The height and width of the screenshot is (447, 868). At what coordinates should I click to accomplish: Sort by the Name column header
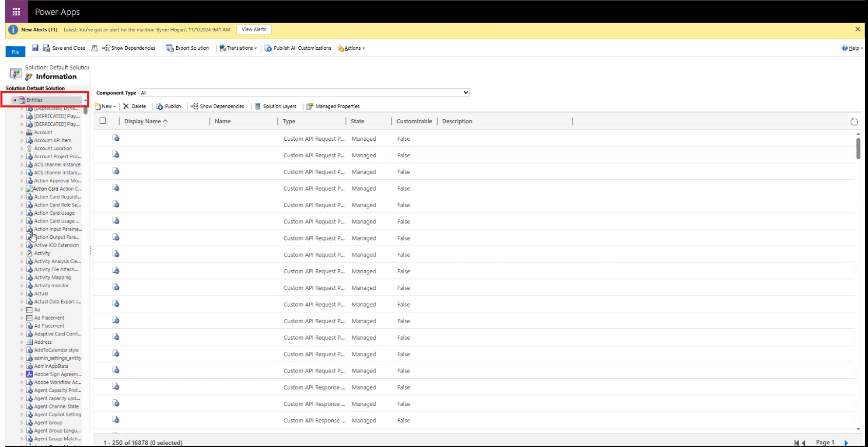pos(222,121)
